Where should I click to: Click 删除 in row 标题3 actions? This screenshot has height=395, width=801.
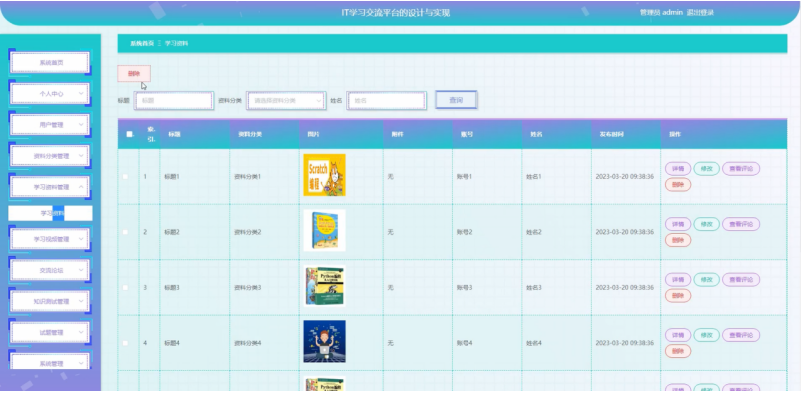pos(678,295)
